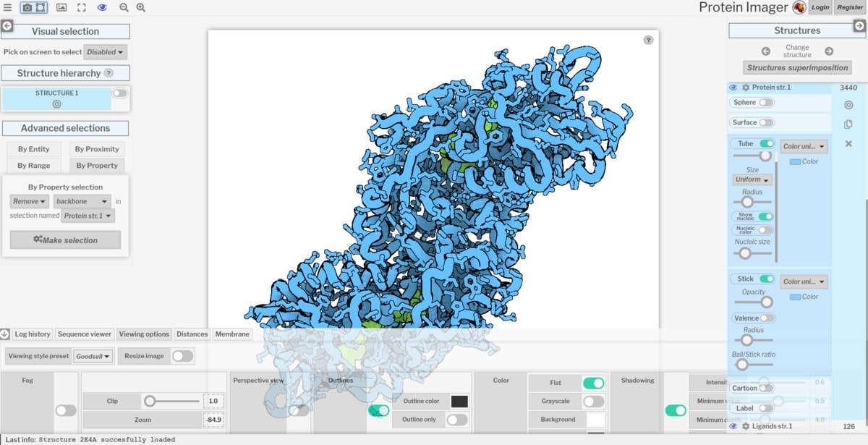
Task: Switch to Viewing options tab
Action: pos(145,334)
